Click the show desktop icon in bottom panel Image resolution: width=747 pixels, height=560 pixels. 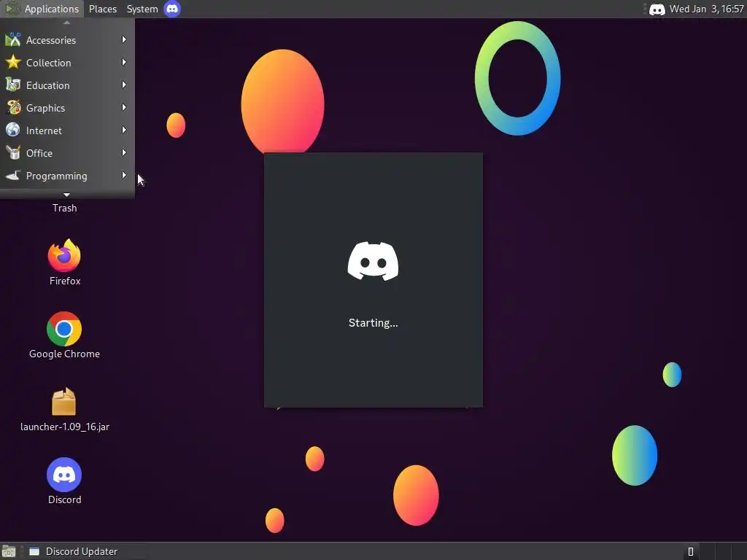tap(9, 551)
